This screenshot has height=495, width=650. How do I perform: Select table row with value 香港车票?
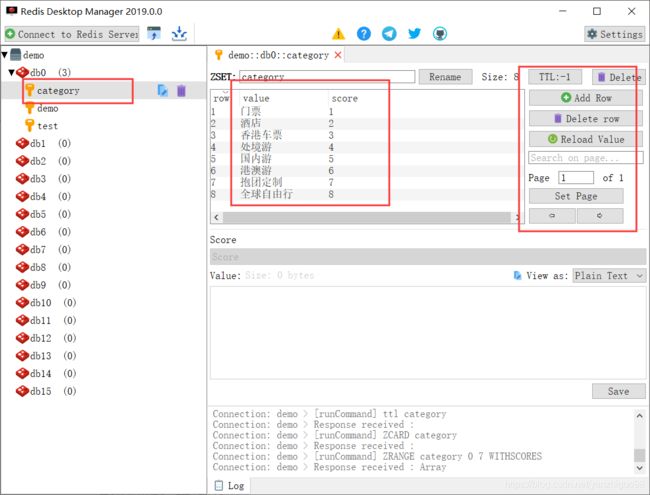(x=366, y=135)
